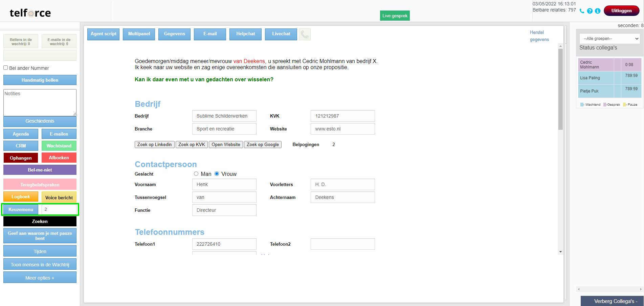This screenshot has height=306, width=644.
Task: Select the Man gender radio button
Action: 196,174
